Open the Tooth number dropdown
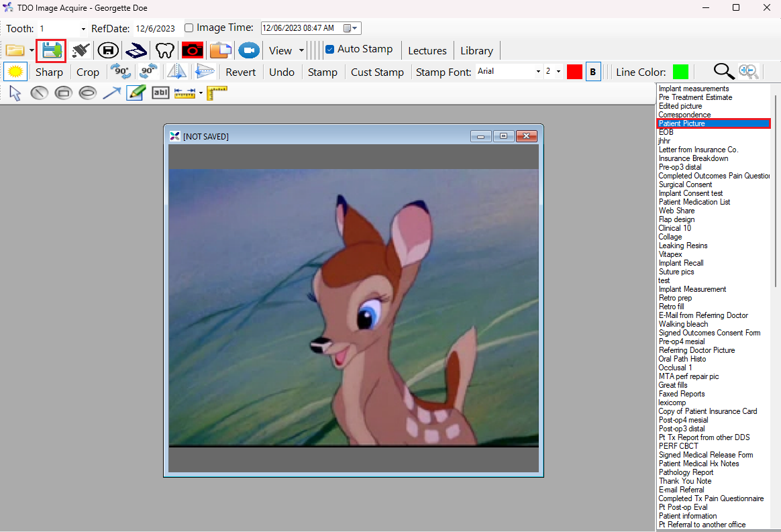This screenshot has height=532, width=781. [x=83, y=29]
